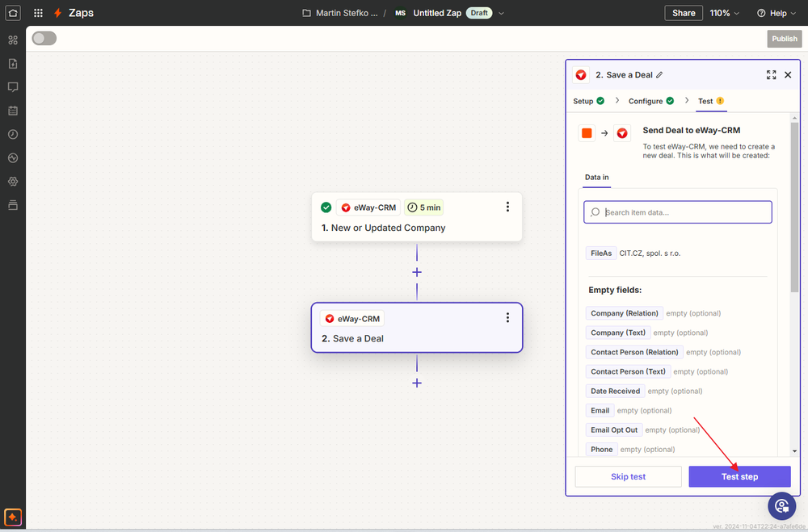Viewport: 808px width, 532px height.
Task: Focus the Search item data field
Action: tap(678, 212)
